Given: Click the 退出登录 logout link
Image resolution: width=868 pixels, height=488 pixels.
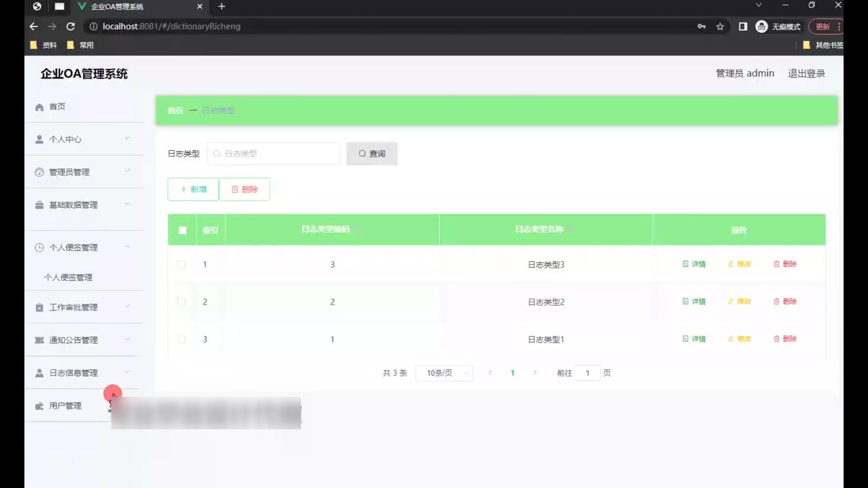Looking at the screenshot, I should tap(806, 74).
